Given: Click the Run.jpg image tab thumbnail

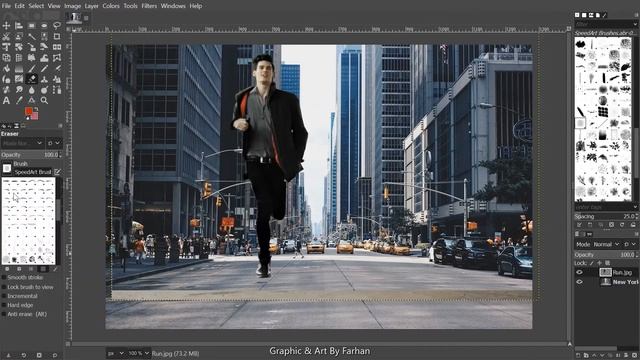Looking at the screenshot, I should click(74, 17).
